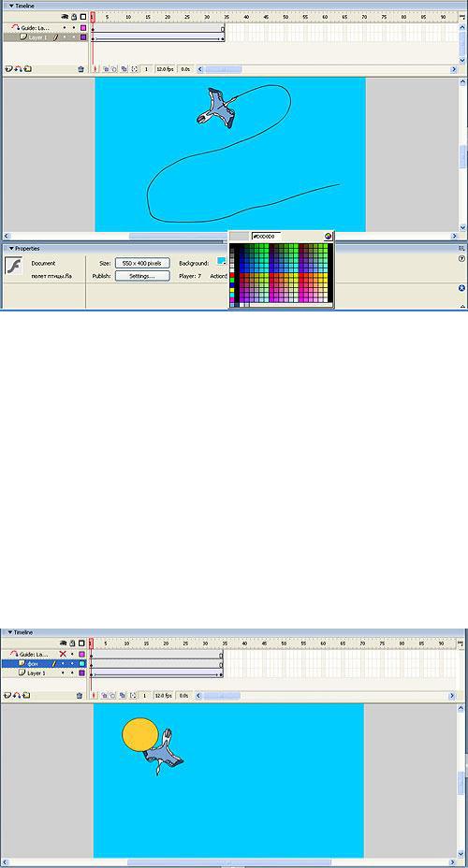Click frame 35 keyframe on upper Layer 1

click(223, 37)
